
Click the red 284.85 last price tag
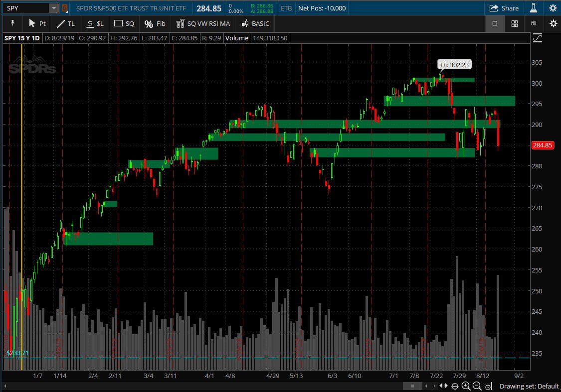point(543,145)
